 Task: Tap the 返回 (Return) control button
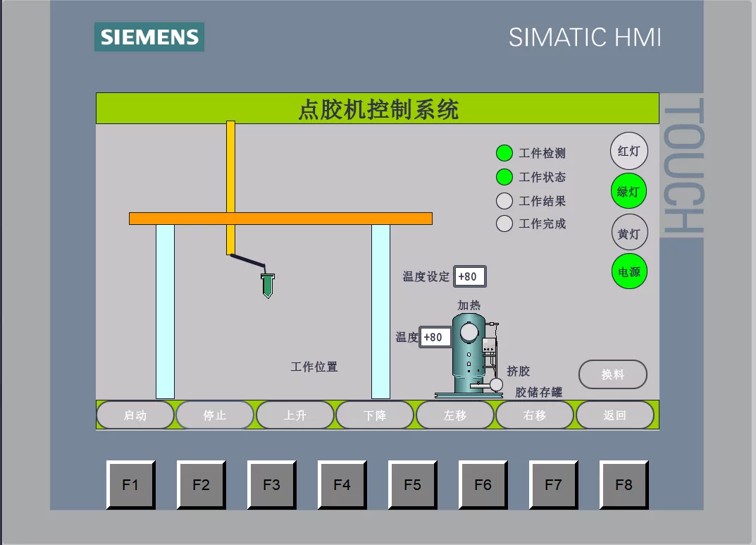click(614, 415)
